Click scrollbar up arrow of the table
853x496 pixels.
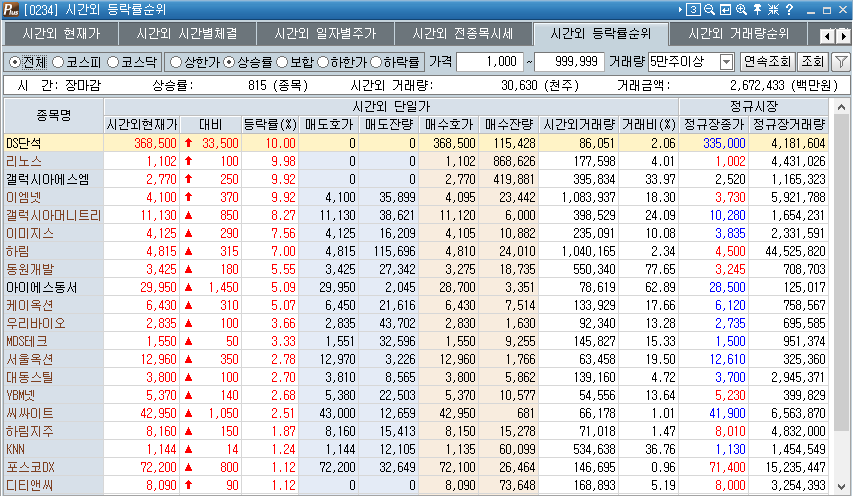point(841,107)
